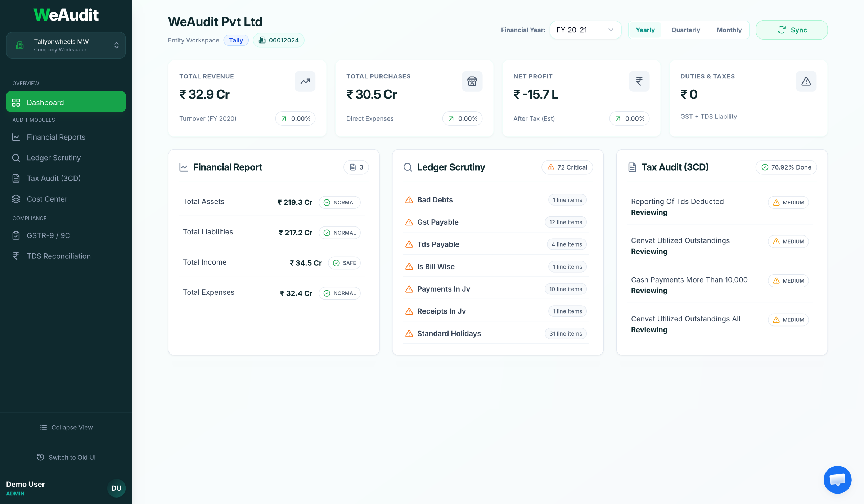Switch to Old UI
The image size is (864, 504).
[66, 457]
